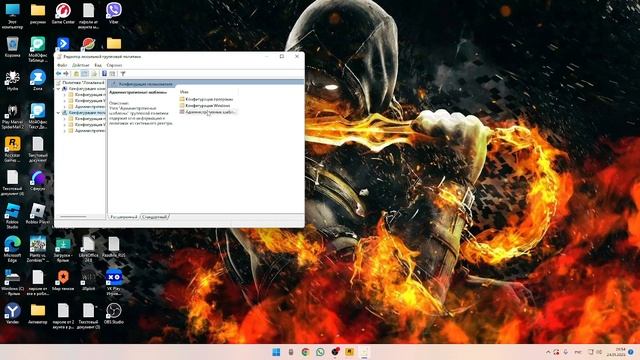Select the Roblox Player desktop icon
This screenshot has height=360, width=640.
click(38, 214)
